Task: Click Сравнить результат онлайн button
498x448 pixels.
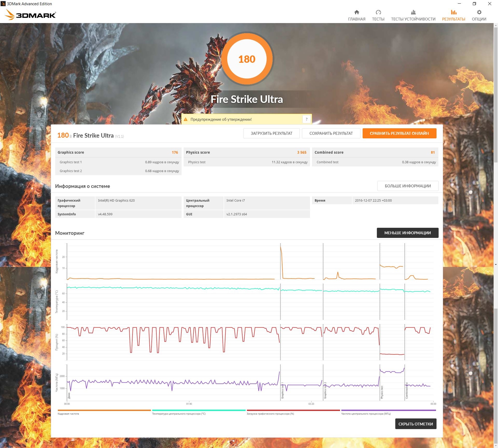Action: tap(399, 133)
